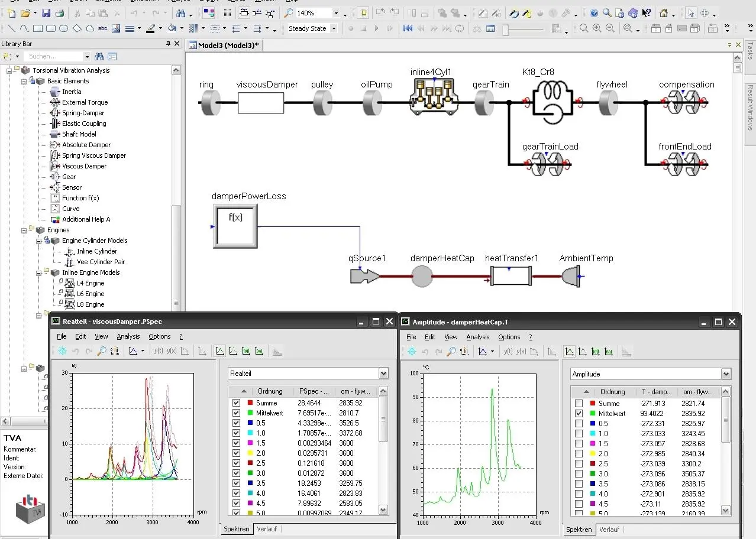This screenshot has width=756, height=539.
Task: Select the arrow pointer selection tool
Action: [691, 13]
